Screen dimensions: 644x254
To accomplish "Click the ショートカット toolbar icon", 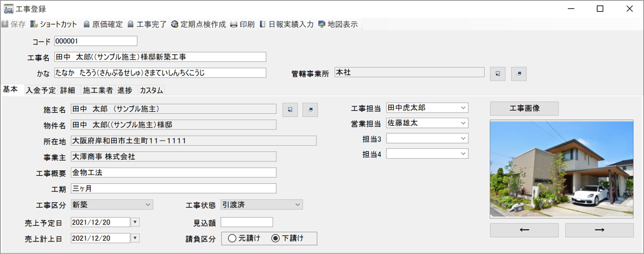I will pos(34,24).
